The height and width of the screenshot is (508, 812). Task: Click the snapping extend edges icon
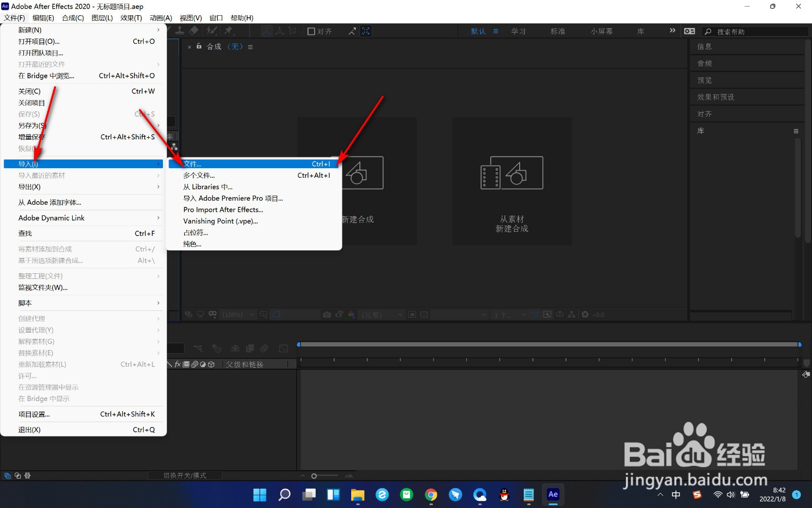click(352, 31)
